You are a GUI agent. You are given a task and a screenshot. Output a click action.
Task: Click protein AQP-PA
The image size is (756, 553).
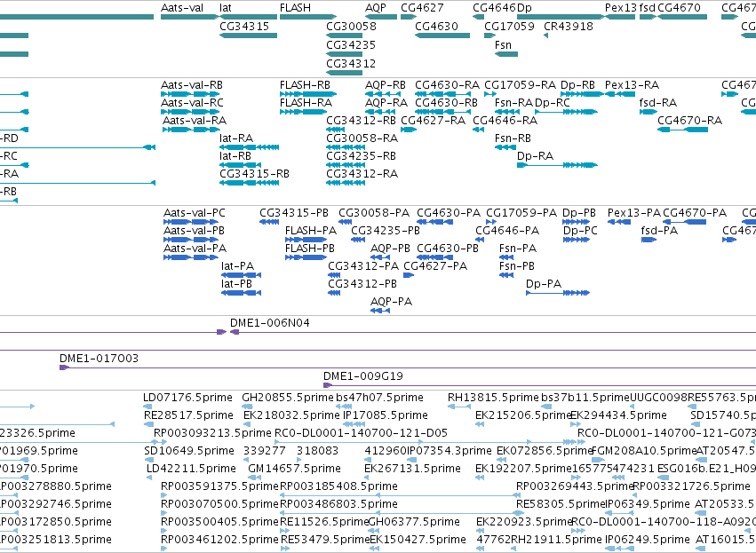tap(392, 302)
